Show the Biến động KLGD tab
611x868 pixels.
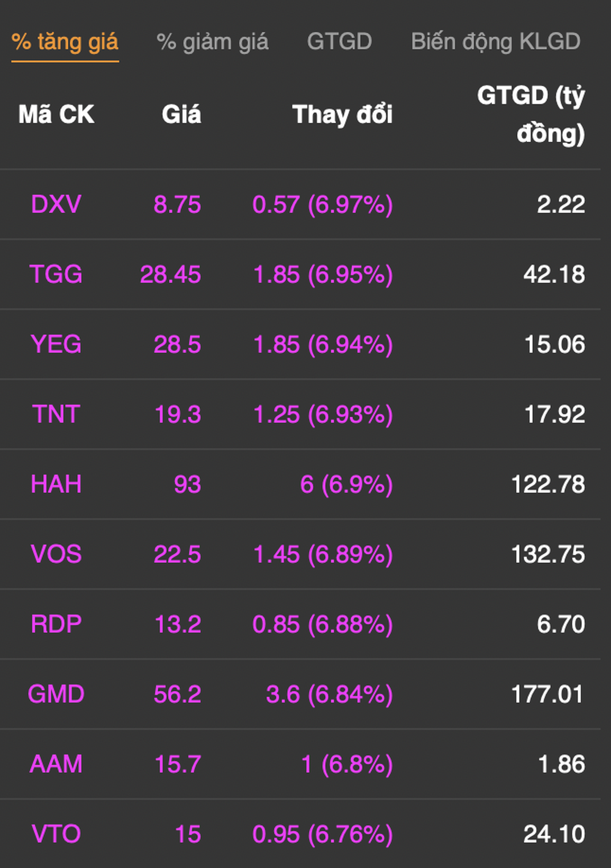(x=496, y=42)
